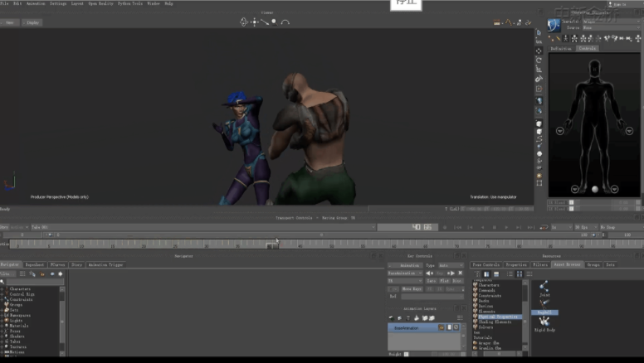The image size is (644, 363).
Task: Switch to the Pose Controls tab
Action: coord(485,265)
